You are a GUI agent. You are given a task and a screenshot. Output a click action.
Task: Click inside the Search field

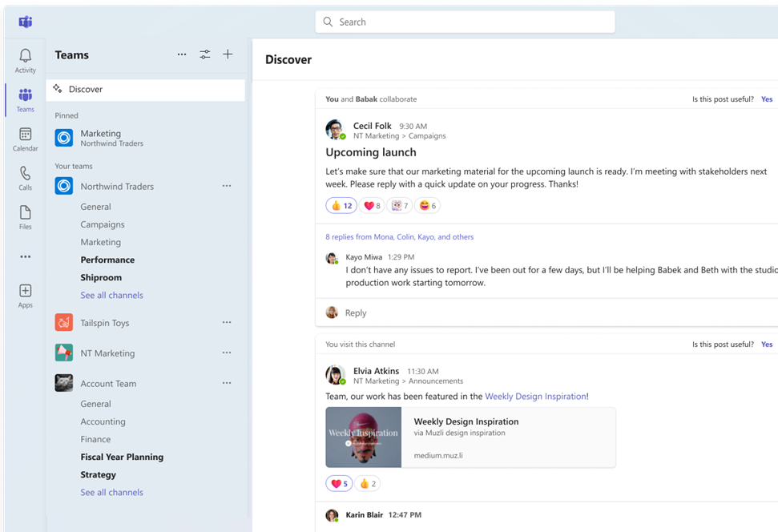pyautogui.click(x=465, y=22)
